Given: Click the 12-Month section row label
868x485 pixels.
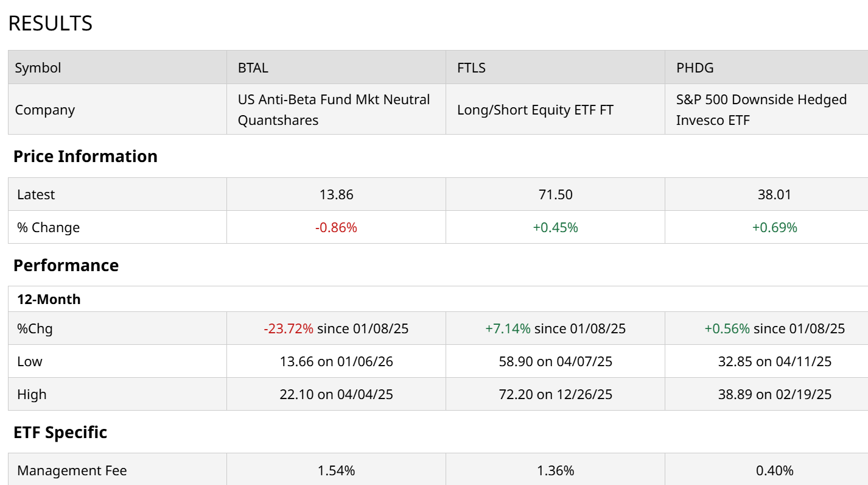Looking at the screenshot, I should pyautogui.click(x=49, y=300).
